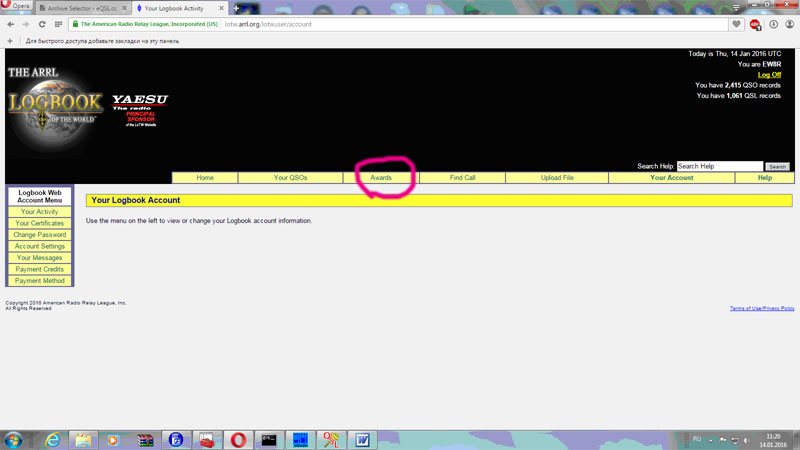Image resolution: width=800 pixels, height=450 pixels.
Task: Open the Awards menu item
Action: (381, 178)
